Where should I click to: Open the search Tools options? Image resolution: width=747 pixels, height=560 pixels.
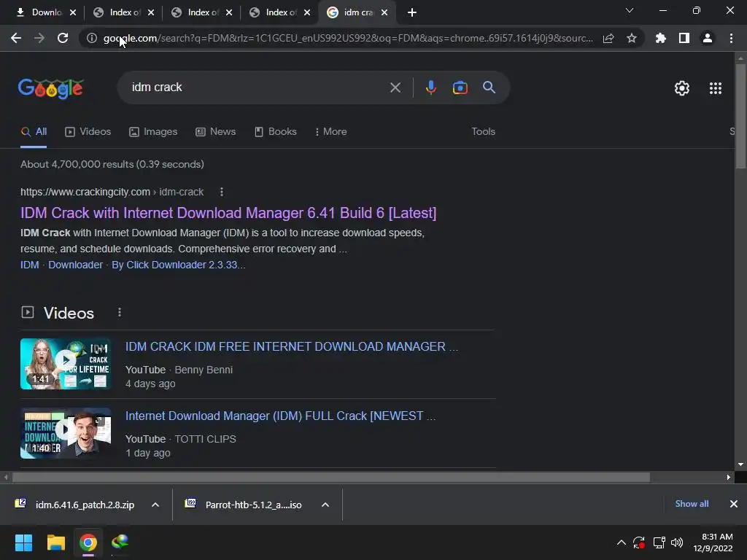[483, 132]
